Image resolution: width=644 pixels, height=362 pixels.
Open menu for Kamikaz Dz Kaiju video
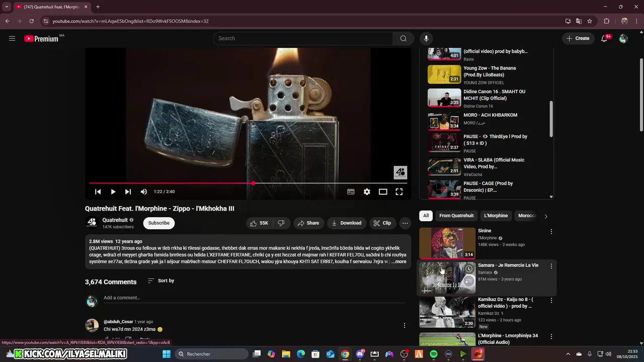pyautogui.click(x=551, y=300)
